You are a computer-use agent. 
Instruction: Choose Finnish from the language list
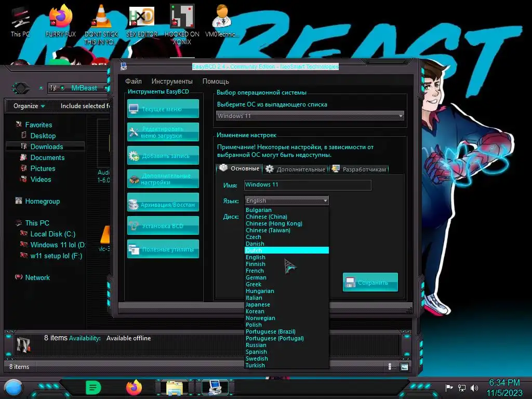[x=286, y=264]
